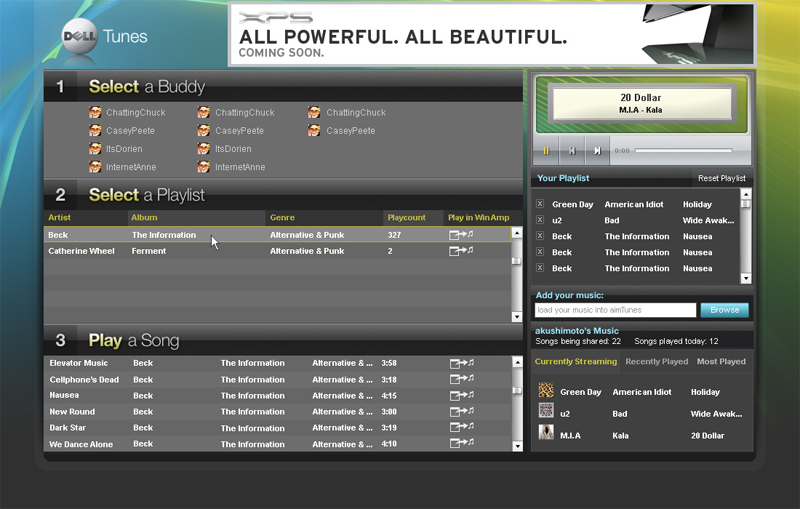Select third-column buddy CaseyPeete
Viewport: 800px width, 509px height.
[x=341, y=131]
